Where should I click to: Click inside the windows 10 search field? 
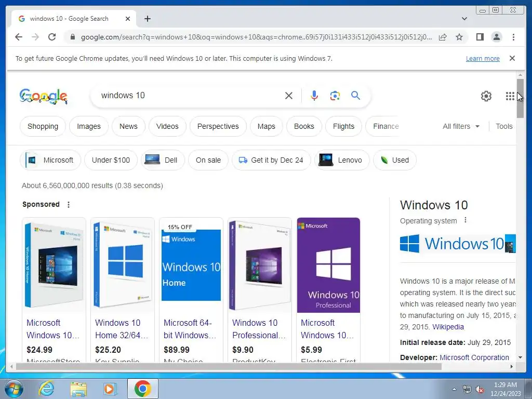(x=190, y=96)
